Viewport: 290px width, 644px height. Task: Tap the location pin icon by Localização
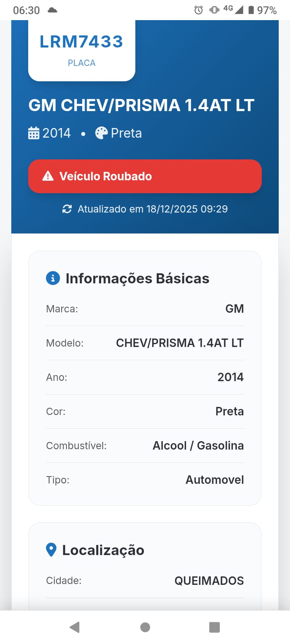(x=51, y=550)
